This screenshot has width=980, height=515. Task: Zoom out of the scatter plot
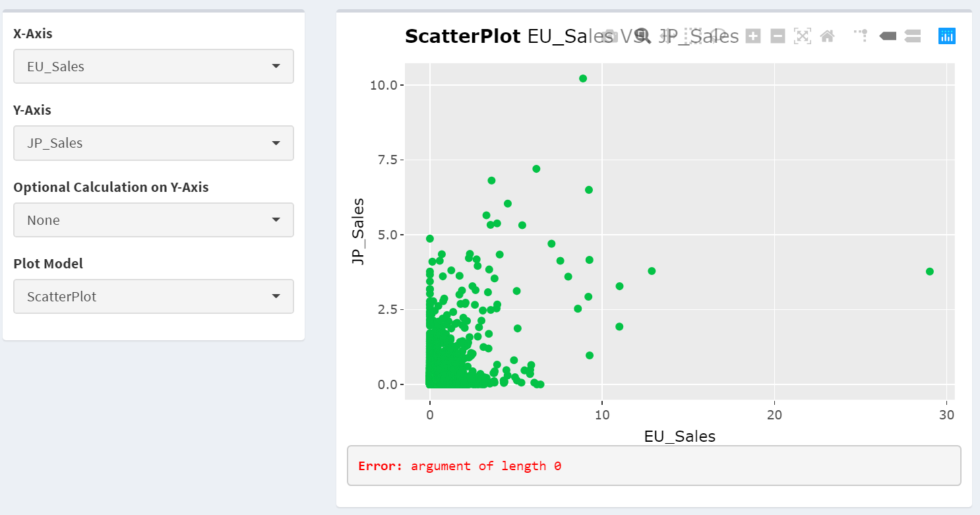[x=778, y=36]
